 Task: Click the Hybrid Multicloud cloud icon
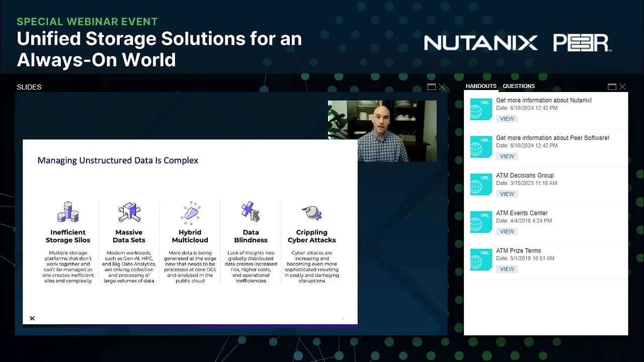pyautogui.click(x=190, y=213)
